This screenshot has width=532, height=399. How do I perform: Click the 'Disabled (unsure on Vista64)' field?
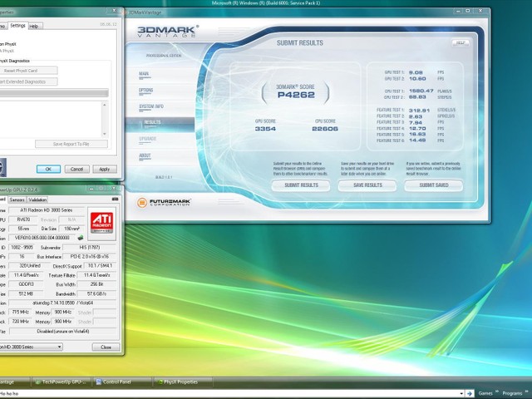click(x=63, y=331)
